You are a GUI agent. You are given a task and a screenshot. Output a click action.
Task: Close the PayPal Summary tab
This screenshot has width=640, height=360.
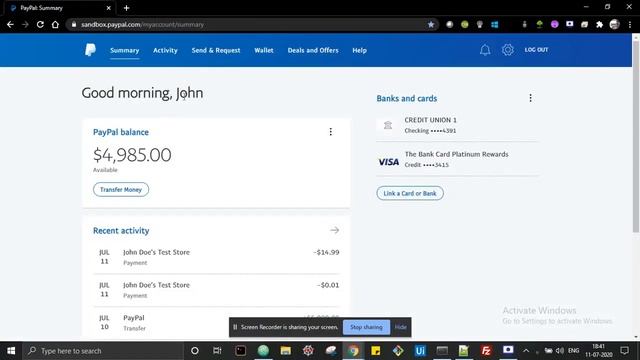pyautogui.click(x=109, y=8)
